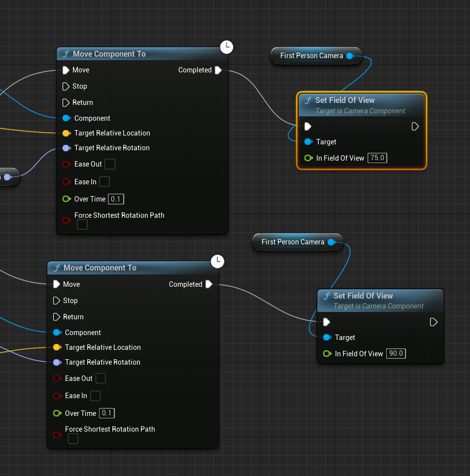The width and height of the screenshot is (470, 476).
Task: Click the clock icon on upper Move Component To node
Action: coord(226,47)
